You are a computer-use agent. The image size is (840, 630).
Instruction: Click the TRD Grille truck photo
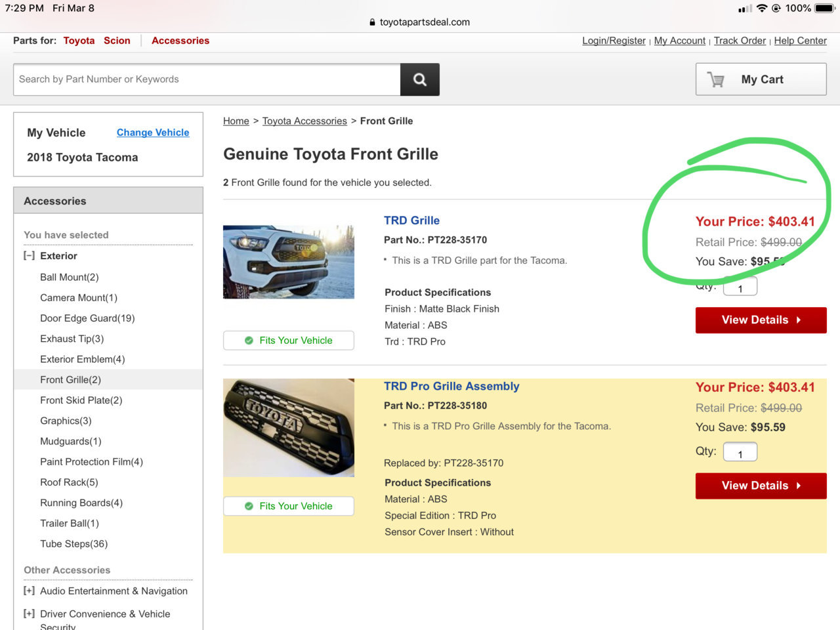coord(289,262)
